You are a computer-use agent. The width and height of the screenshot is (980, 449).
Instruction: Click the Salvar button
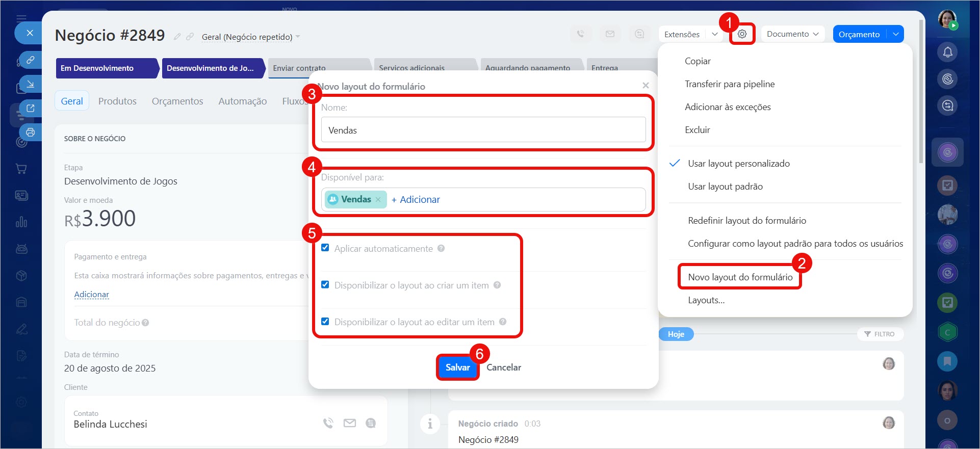tap(457, 367)
